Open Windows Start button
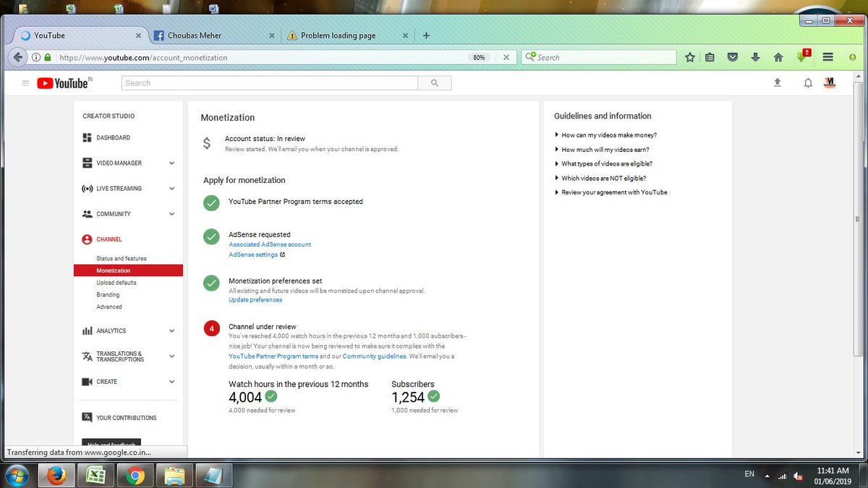Image resolution: width=868 pixels, height=488 pixels. 16,475
